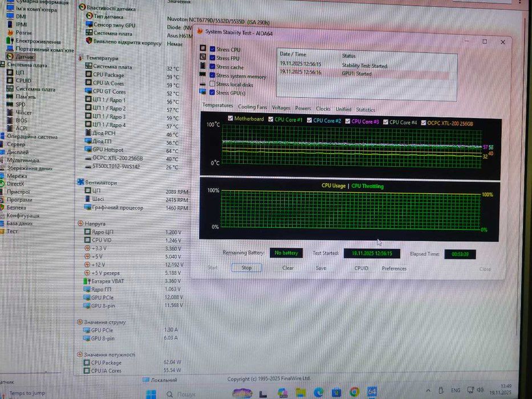Click the Unified tab

coord(343,109)
